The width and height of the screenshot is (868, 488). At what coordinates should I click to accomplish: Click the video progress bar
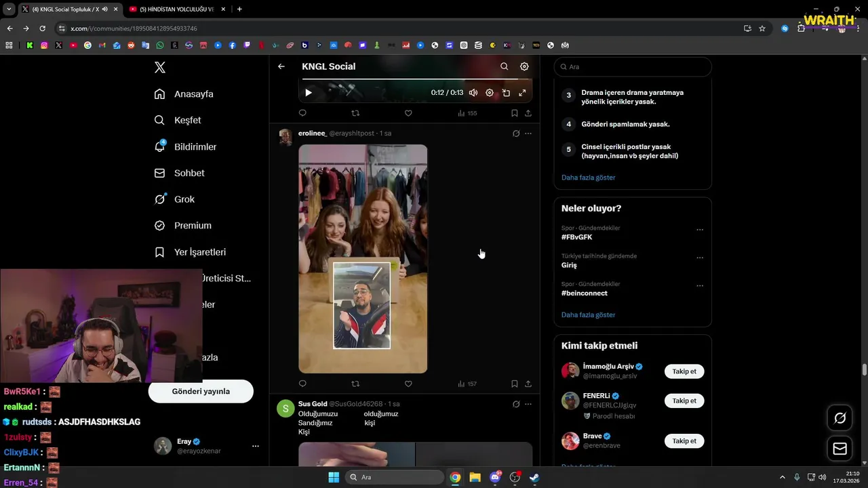415,79
